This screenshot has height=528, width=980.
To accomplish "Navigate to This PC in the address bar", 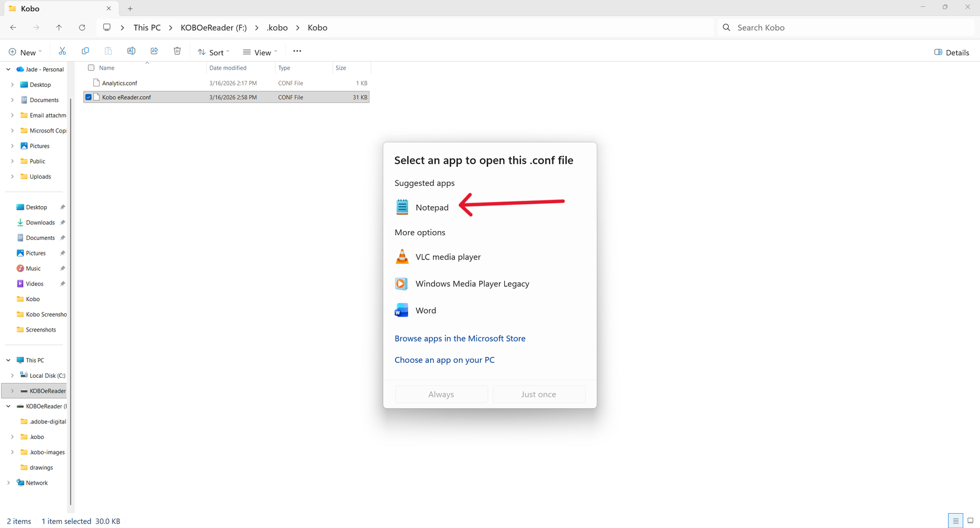I will click(147, 27).
